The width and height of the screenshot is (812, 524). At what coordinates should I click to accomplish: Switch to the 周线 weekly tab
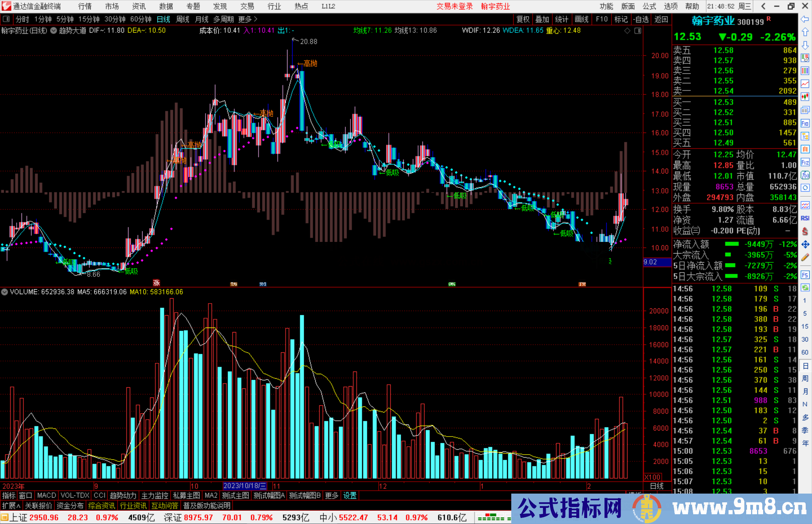pyautogui.click(x=183, y=19)
